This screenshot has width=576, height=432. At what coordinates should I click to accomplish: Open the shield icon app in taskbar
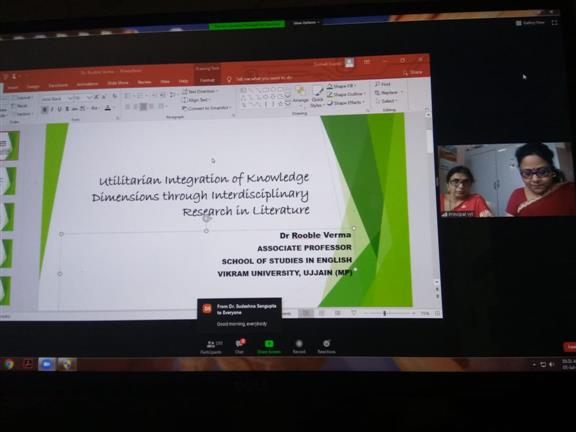point(67,364)
